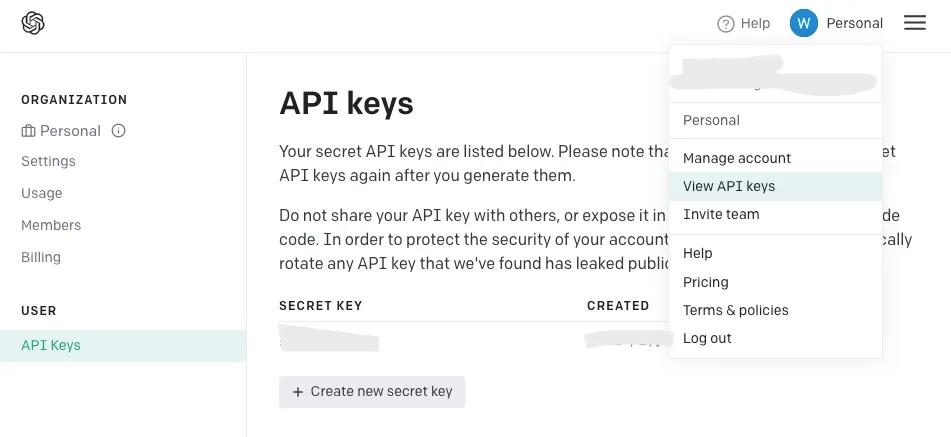951x437 pixels.
Task: Open the hamburger menu icon
Action: click(x=915, y=23)
